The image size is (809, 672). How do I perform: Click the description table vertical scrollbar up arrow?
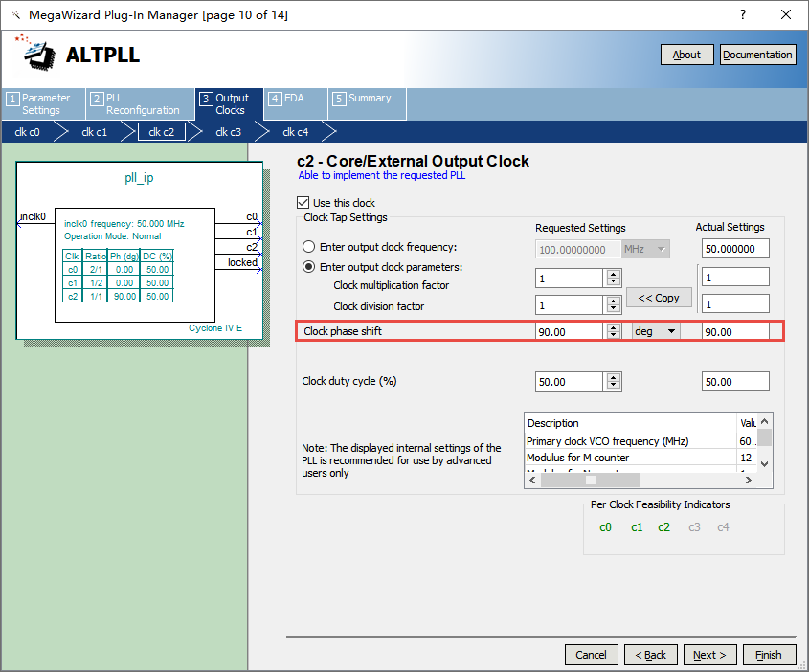point(765,421)
